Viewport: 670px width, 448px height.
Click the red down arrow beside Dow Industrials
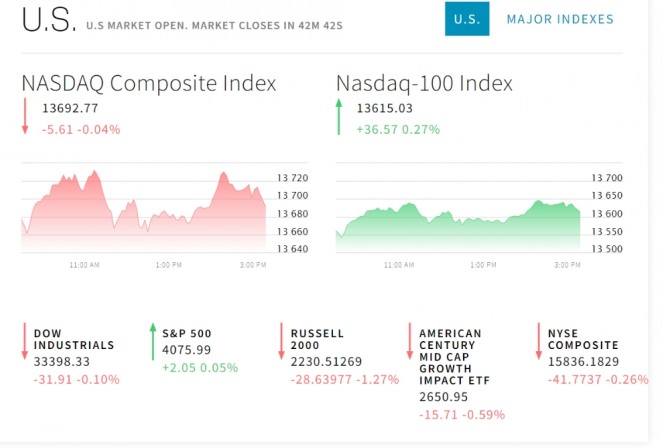(25, 341)
